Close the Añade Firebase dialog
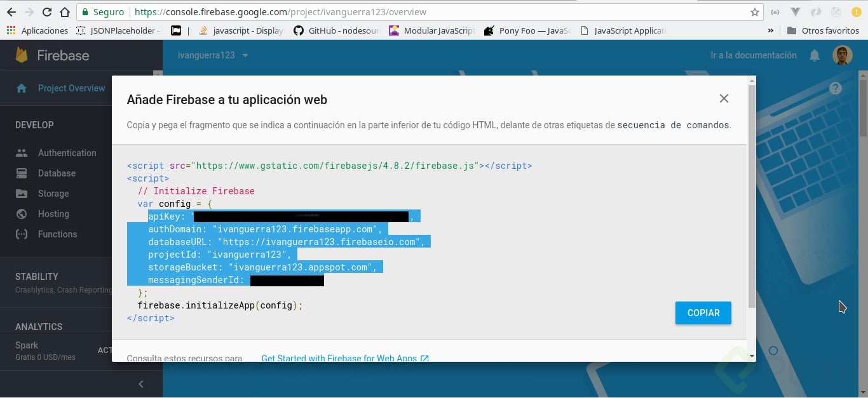 [724, 98]
